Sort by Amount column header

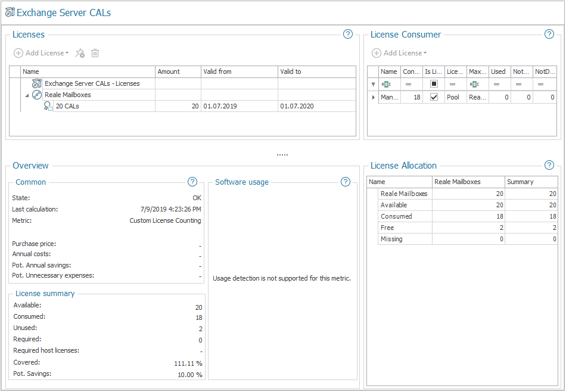tap(178, 71)
